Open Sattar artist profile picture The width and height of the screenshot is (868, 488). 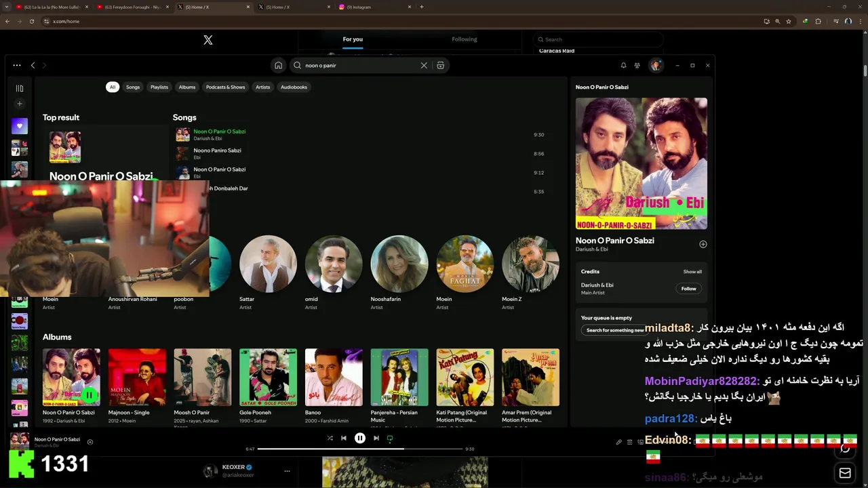tap(268, 264)
